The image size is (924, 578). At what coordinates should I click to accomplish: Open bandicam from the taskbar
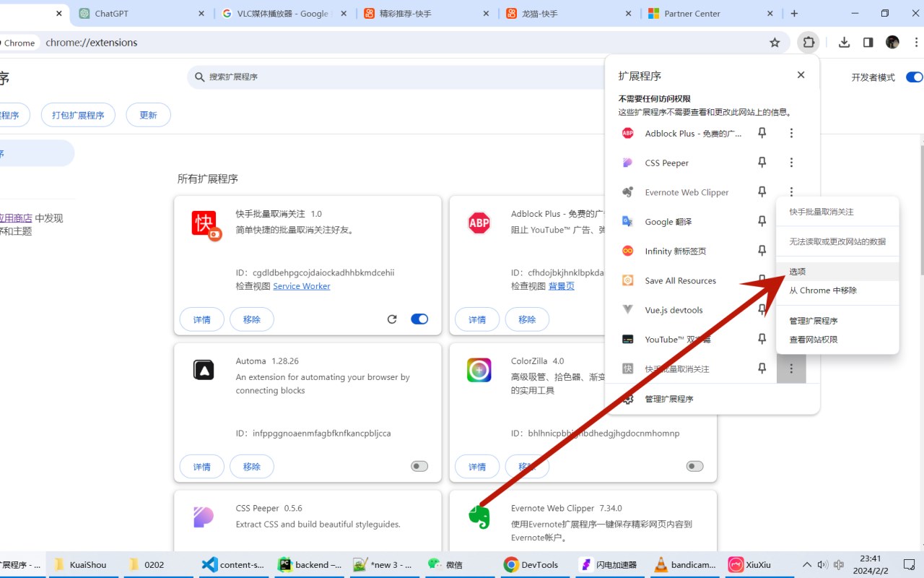(x=684, y=565)
